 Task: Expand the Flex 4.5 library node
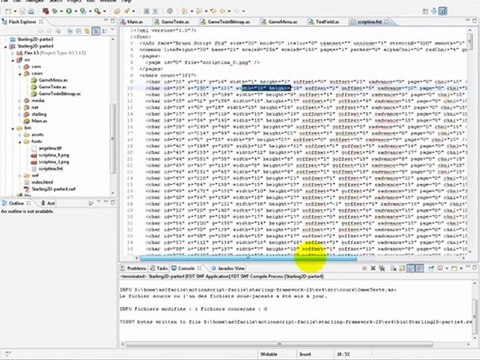point(12,53)
